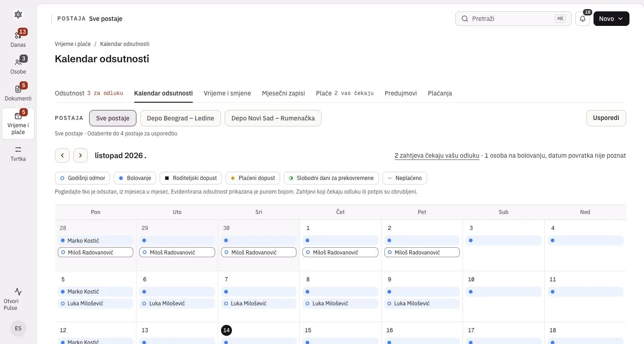
Task: Go to previous month arrow
Action: pyautogui.click(x=62, y=155)
